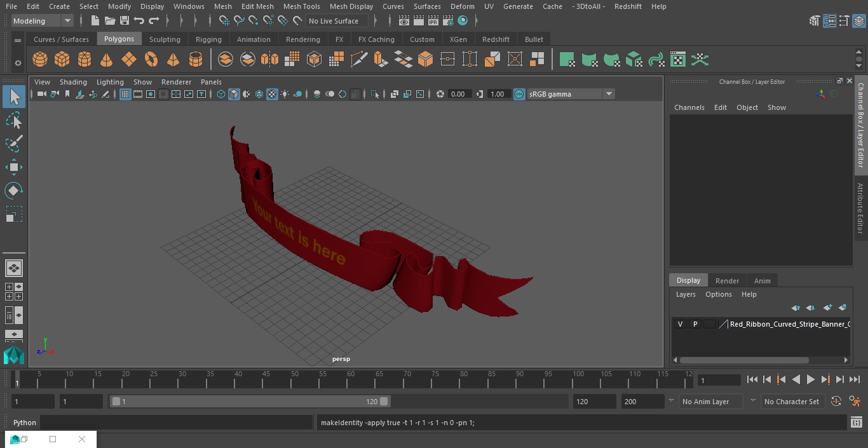Open the Attribute Editor side tab

860,208
